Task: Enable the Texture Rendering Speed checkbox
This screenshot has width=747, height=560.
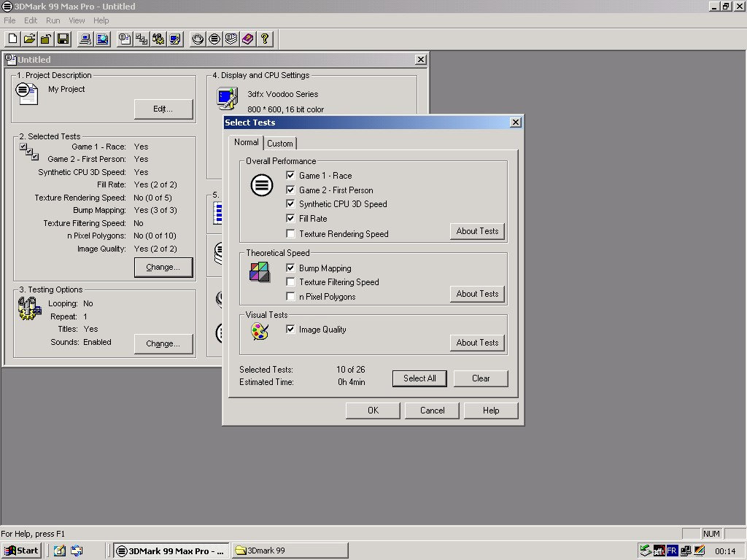Action: [291, 234]
